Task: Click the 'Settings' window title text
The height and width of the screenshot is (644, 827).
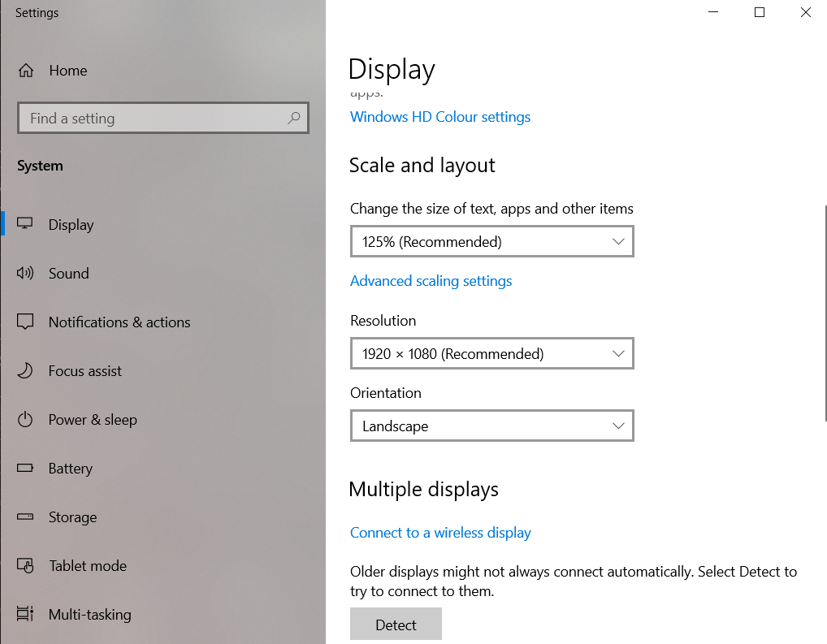Action: tap(37, 13)
